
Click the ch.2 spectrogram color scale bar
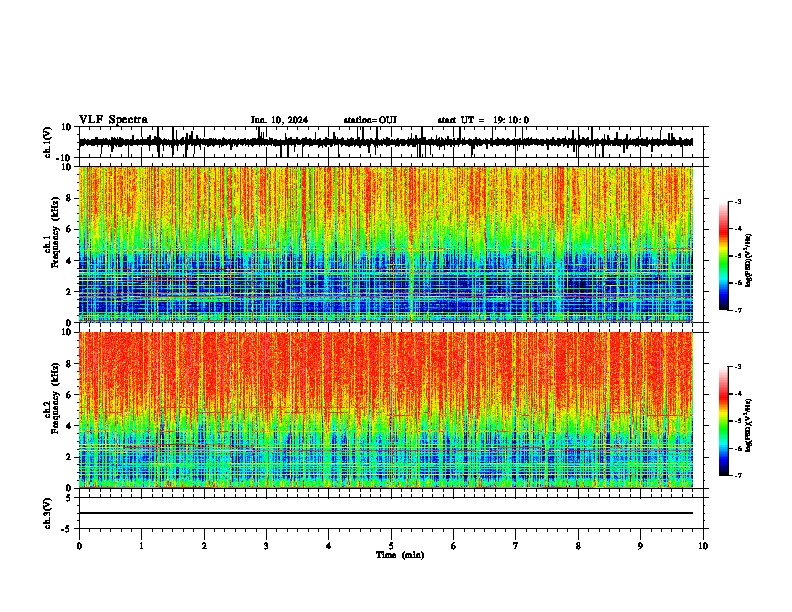(x=723, y=421)
